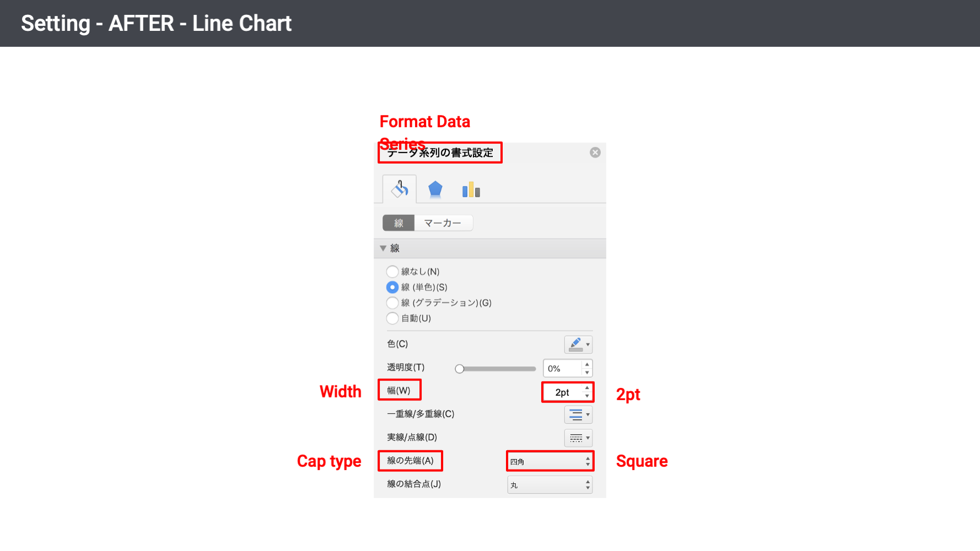Click the transparency slider handle
The width and height of the screenshot is (980, 551).
coord(459,369)
